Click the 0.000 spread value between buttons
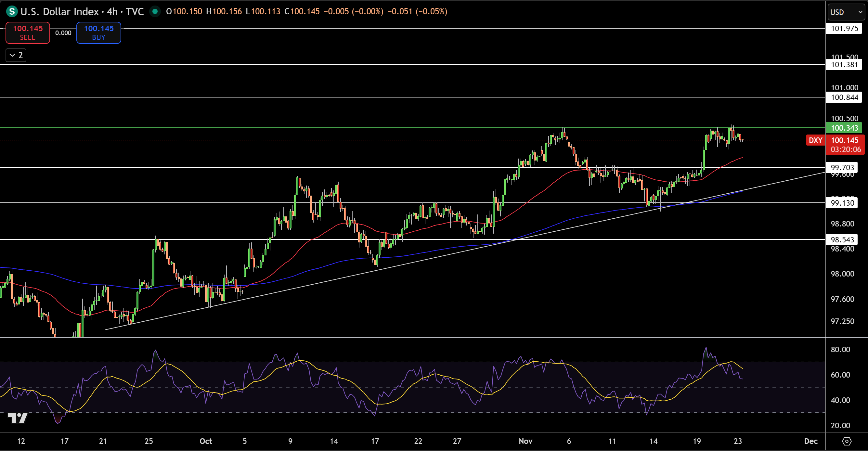Screen dimensions: 868x451 point(63,33)
